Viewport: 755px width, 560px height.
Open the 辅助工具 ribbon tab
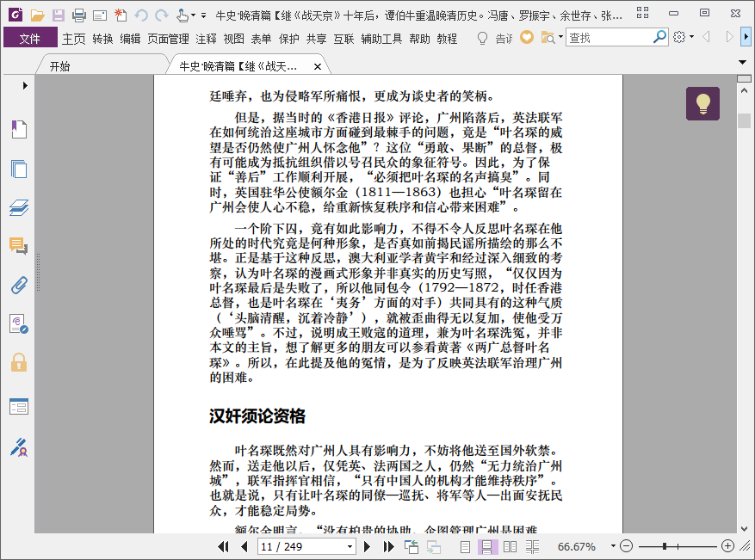click(381, 39)
